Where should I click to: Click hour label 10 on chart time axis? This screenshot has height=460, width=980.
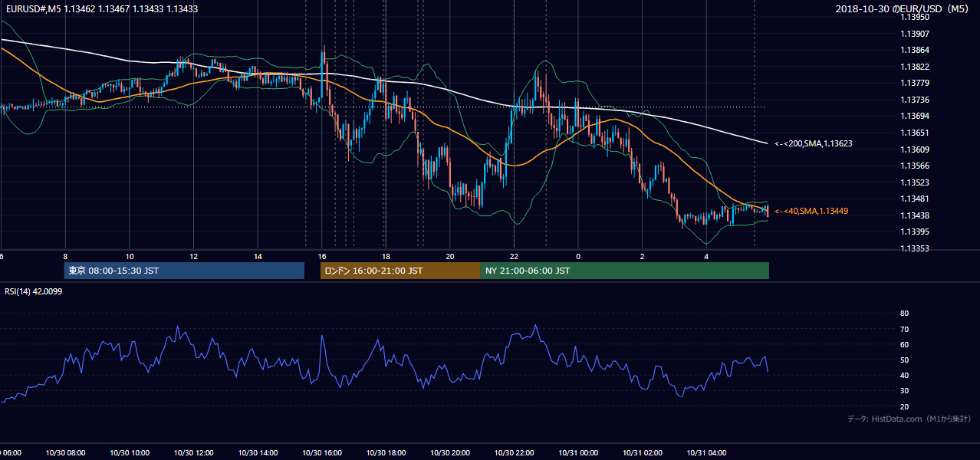(x=130, y=257)
